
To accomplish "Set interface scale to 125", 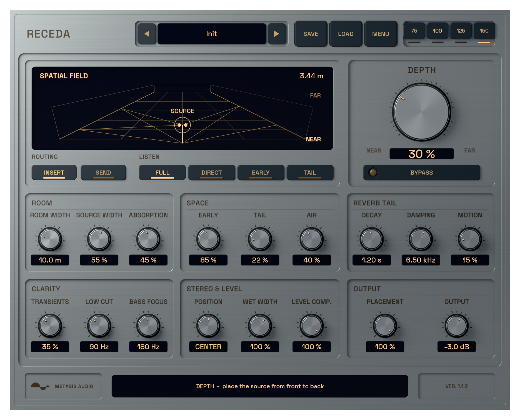I will pos(461,31).
